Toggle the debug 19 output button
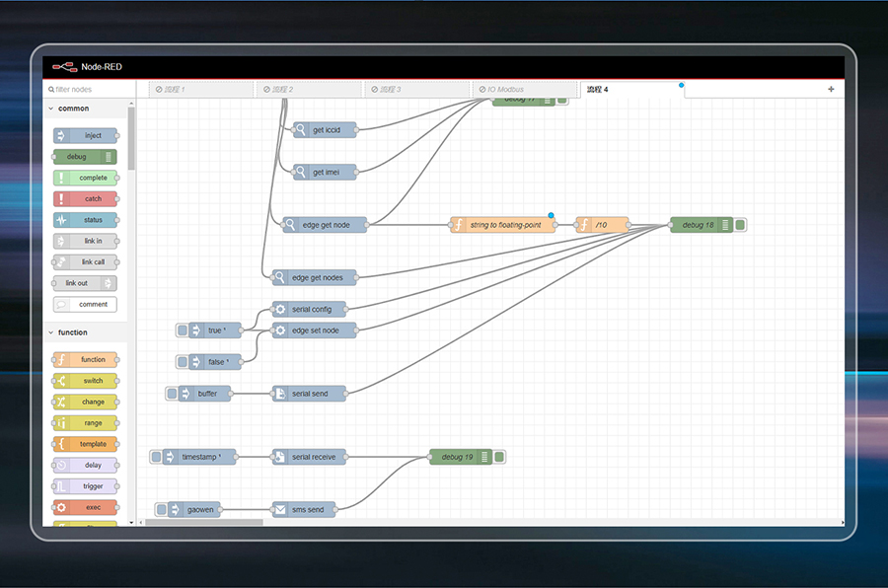Viewport: 888px width, 588px height. click(499, 457)
